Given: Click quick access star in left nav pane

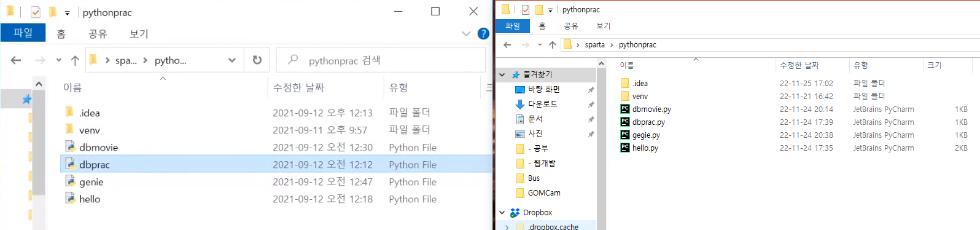Looking at the screenshot, I should [26, 99].
